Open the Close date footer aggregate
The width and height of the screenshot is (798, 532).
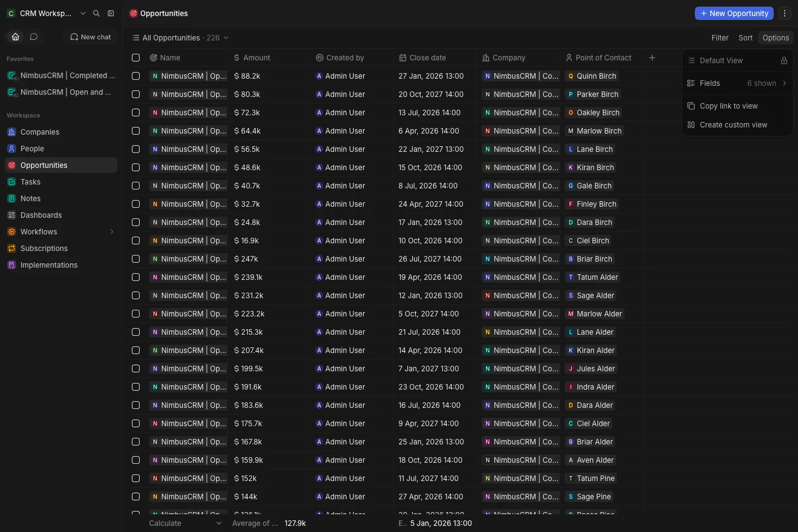(x=435, y=523)
